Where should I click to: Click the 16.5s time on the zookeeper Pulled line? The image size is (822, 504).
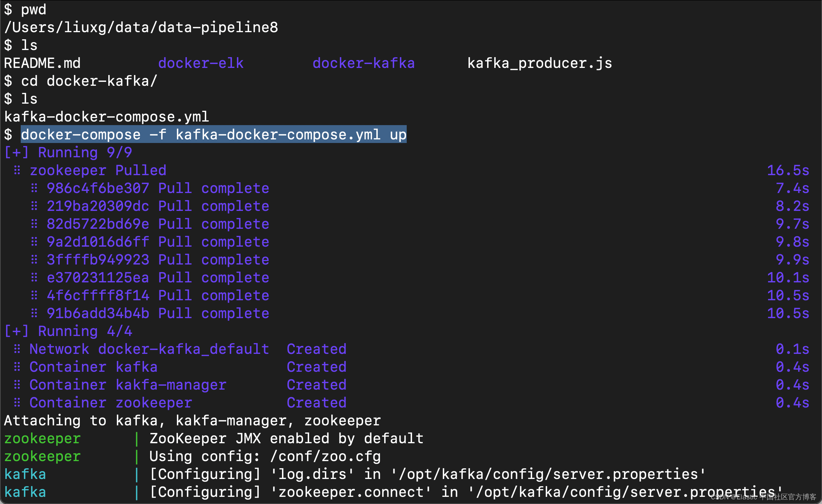[x=788, y=171]
